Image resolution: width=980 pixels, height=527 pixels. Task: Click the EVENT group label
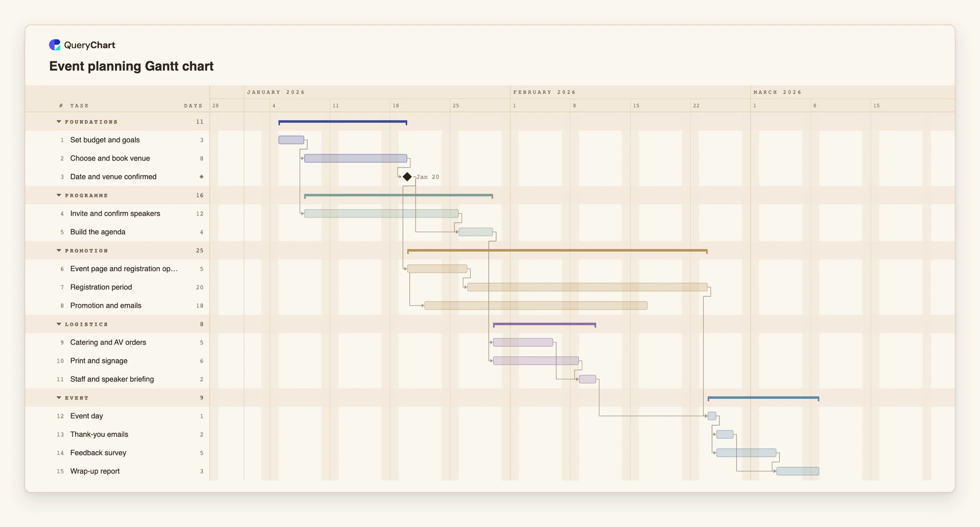coord(76,398)
